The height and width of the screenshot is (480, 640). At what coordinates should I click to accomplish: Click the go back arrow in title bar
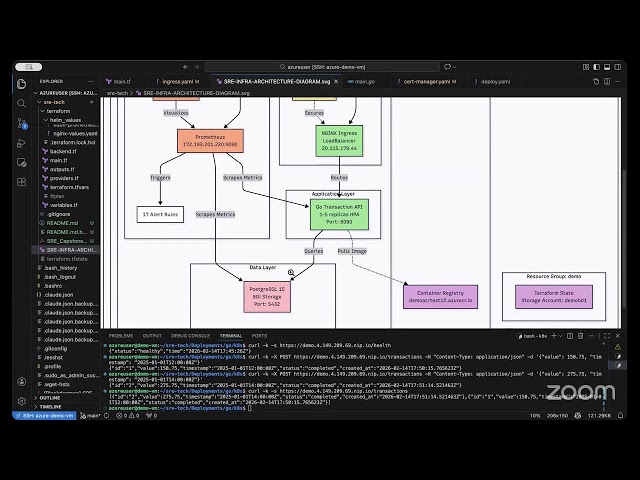(186, 67)
